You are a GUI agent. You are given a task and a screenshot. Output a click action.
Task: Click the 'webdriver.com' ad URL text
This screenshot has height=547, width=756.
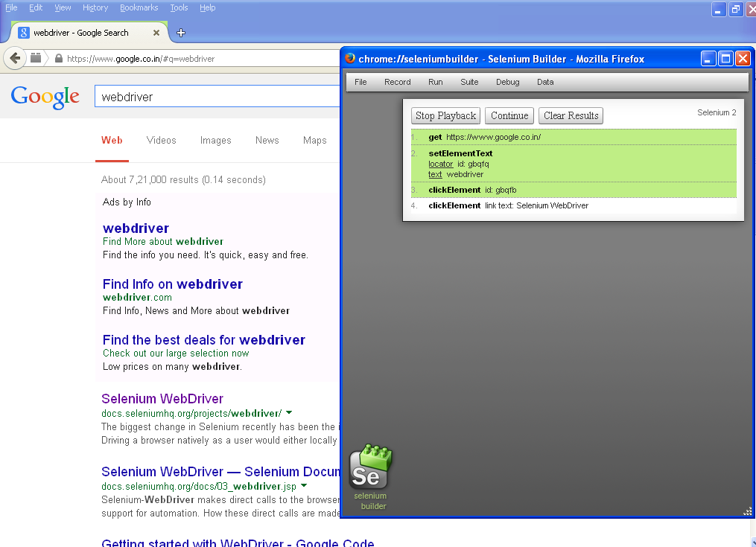pyautogui.click(x=137, y=298)
